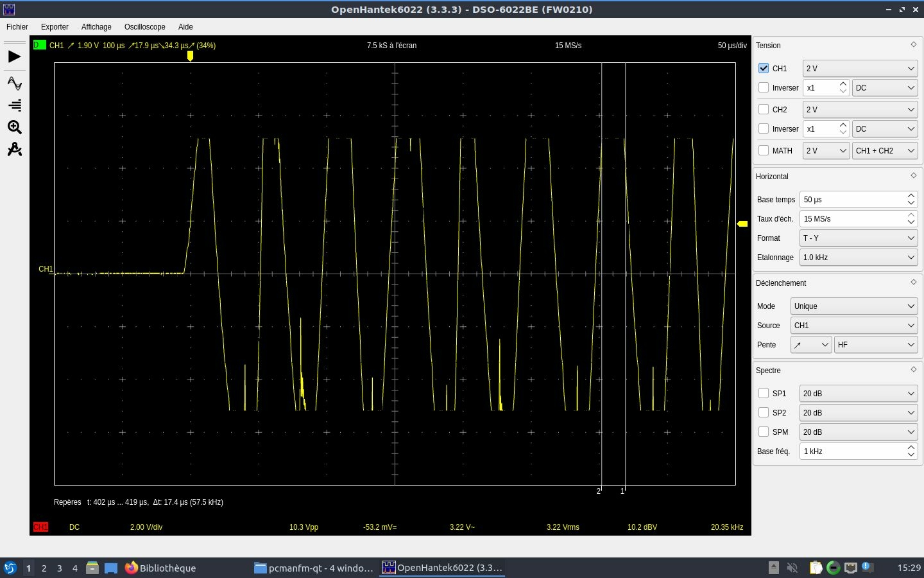The image size is (924, 578).
Task: Click the 10.3 Vpp measurement value
Action: [304, 527]
